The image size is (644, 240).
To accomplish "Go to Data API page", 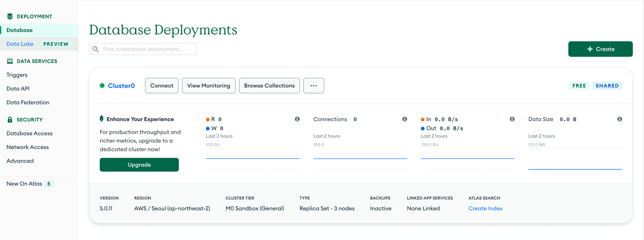I will click(x=18, y=89).
